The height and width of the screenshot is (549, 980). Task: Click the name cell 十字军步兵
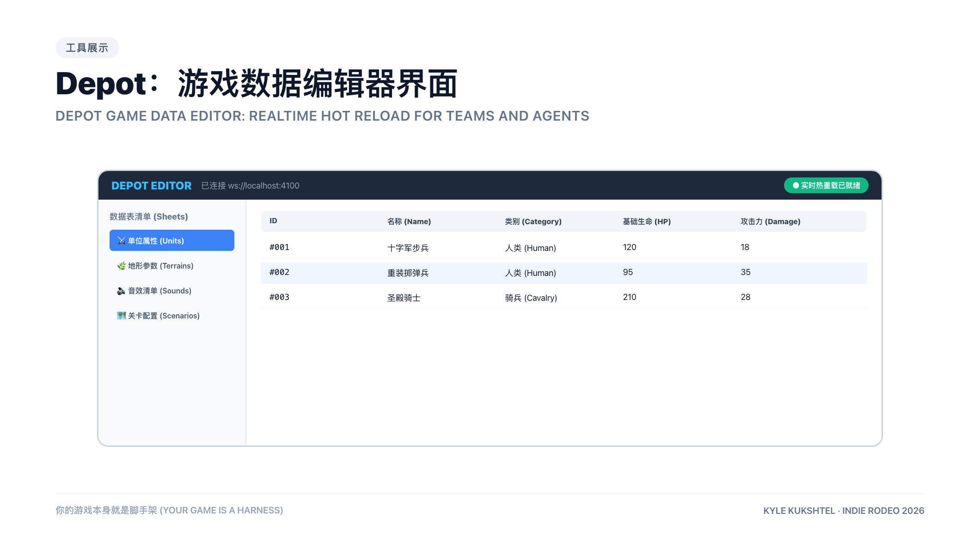point(408,248)
